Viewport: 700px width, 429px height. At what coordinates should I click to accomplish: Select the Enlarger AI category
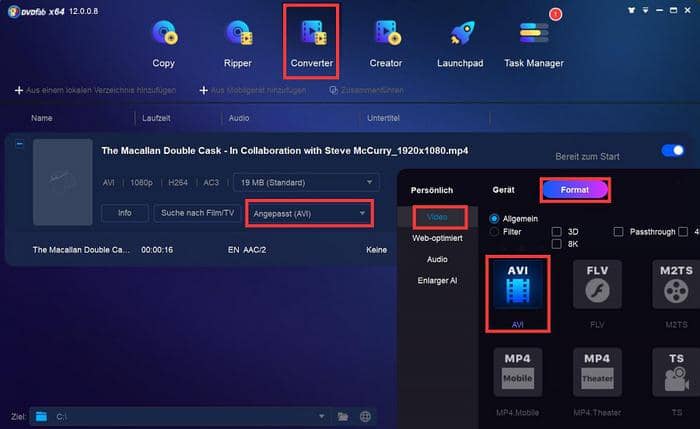tap(437, 280)
